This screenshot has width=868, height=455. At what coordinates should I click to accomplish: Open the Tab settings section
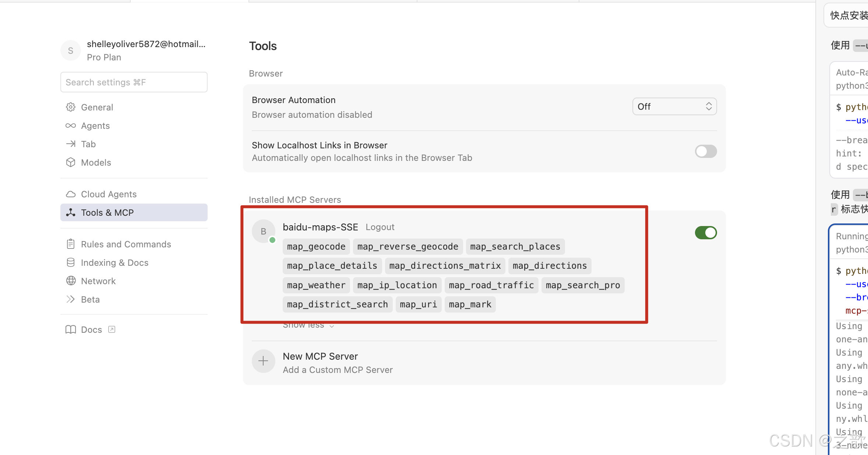point(88,144)
